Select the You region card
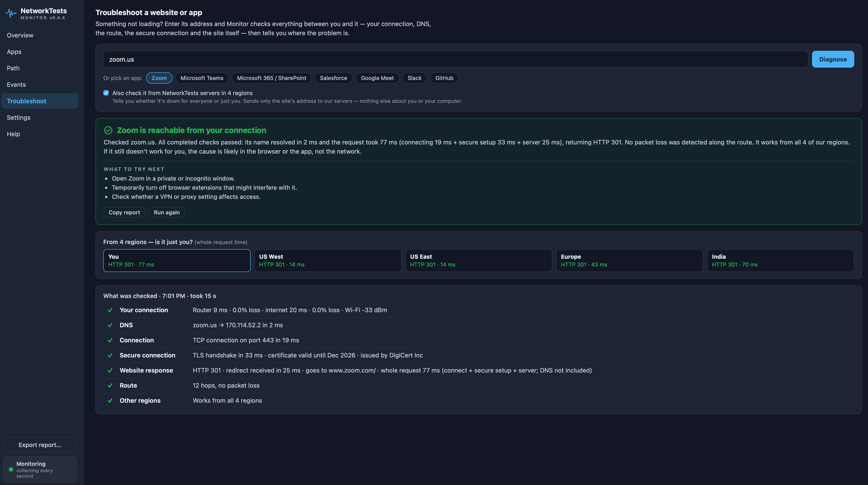 coord(177,260)
